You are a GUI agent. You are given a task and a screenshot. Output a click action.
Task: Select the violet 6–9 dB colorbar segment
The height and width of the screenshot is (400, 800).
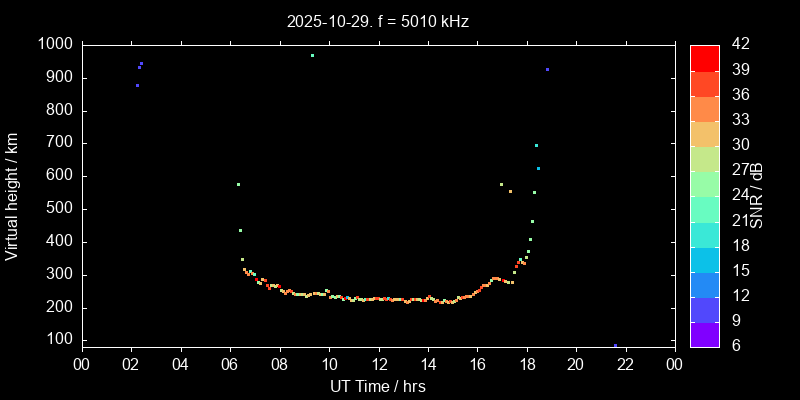tap(704, 334)
